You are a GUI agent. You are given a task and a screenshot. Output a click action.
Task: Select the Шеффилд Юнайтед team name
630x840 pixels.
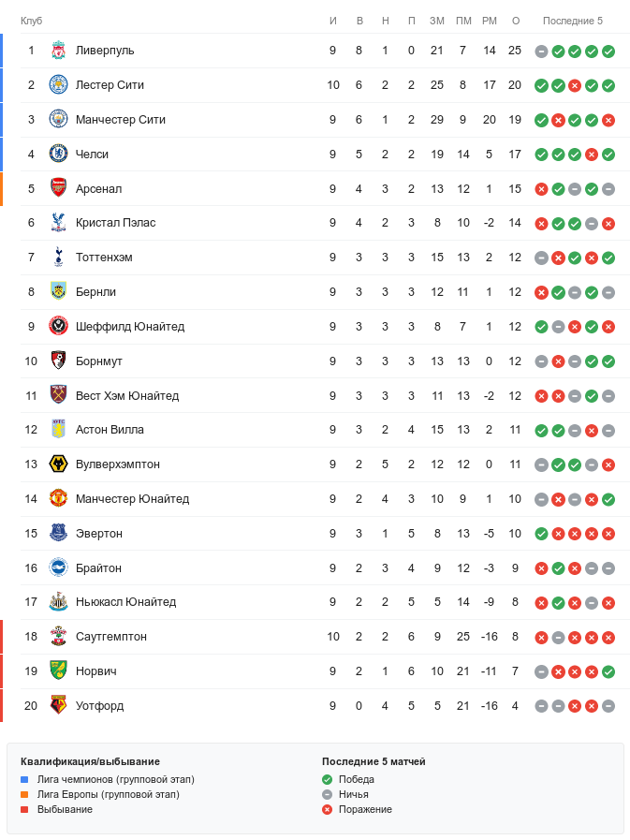(x=129, y=327)
